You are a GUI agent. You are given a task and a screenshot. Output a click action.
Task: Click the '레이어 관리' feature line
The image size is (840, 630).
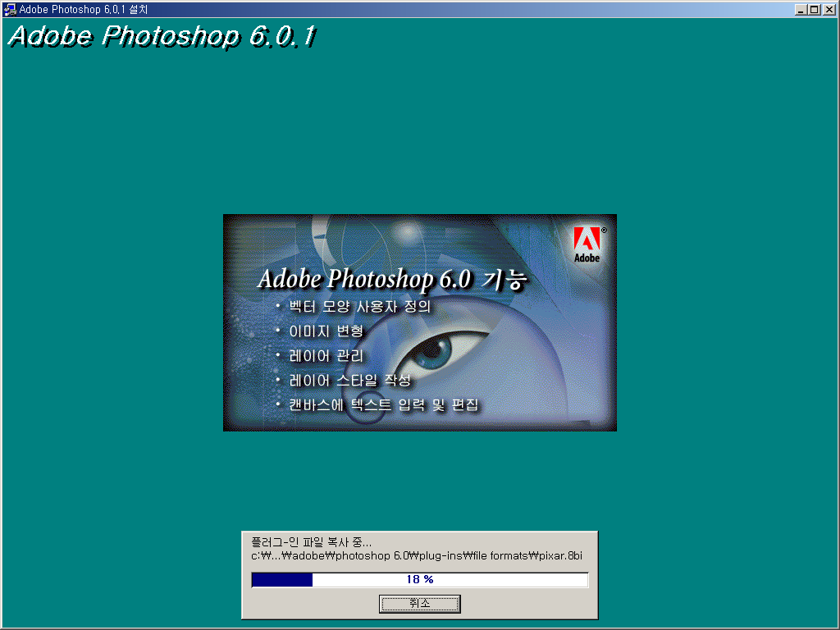pyautogui.click(x=326, y=356)
